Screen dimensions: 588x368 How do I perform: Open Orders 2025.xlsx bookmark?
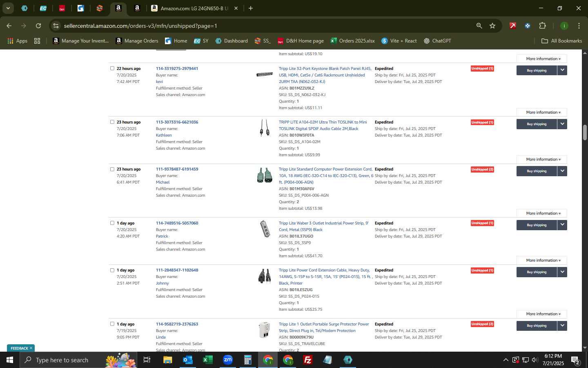click(x=353, y=41)
